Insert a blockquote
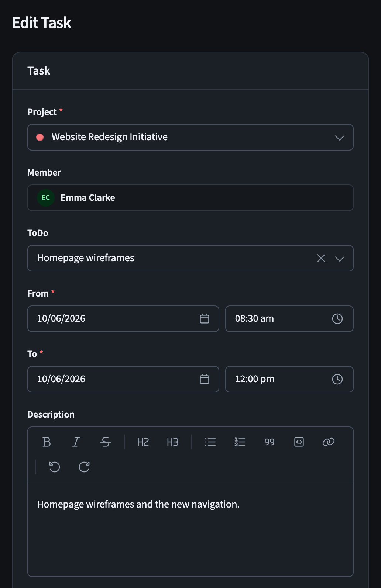381x588 pixels. pyautogui.click(x=270, y=442)
